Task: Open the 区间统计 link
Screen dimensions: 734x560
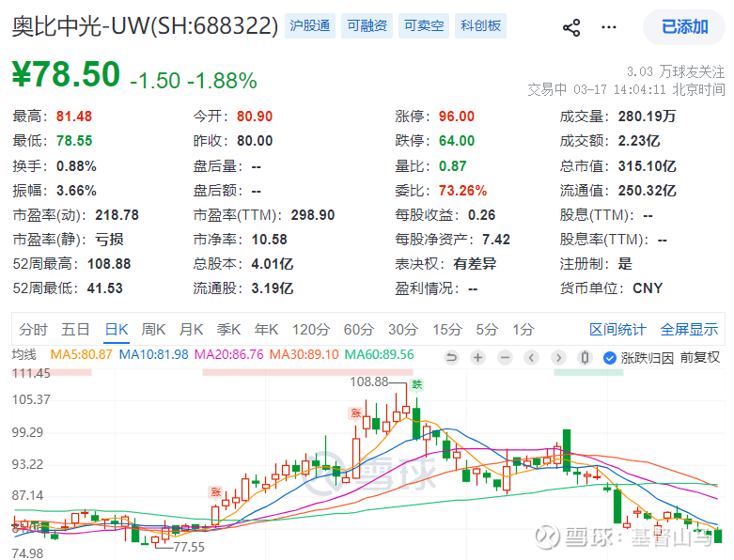Action: [617, 330]
